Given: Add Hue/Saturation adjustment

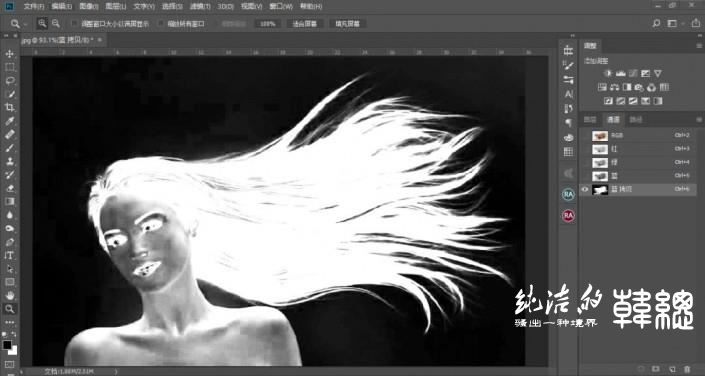Looking at the screenshot, I should [602, 87].
